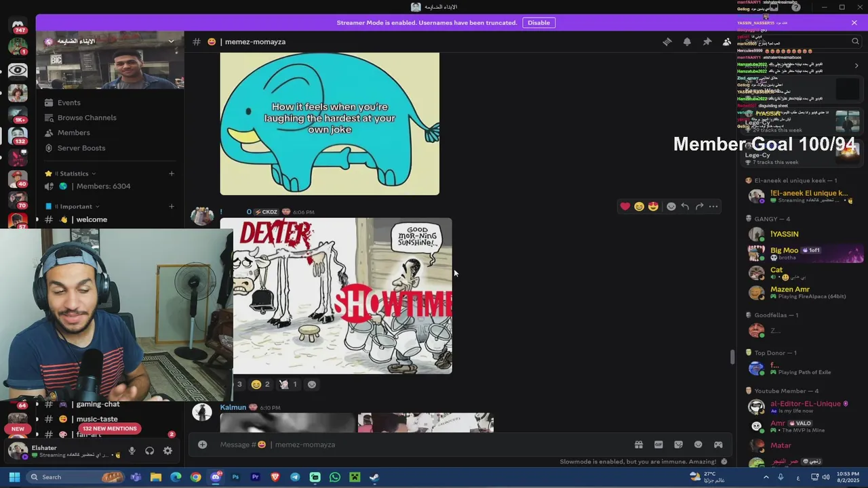Open the blue elephant meme image
Image resolution: width=868 pixels, height=488 pixels.
pyautogui.click(x=330, y=124)
